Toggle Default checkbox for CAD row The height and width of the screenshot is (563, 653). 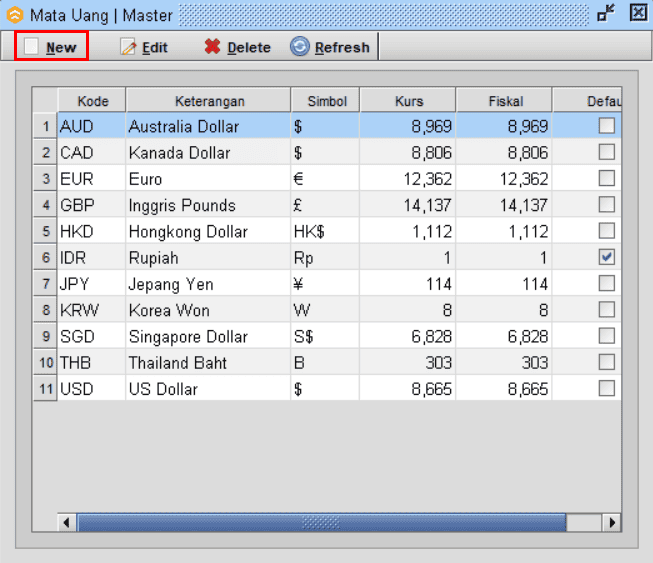click(x=606, y=152)
